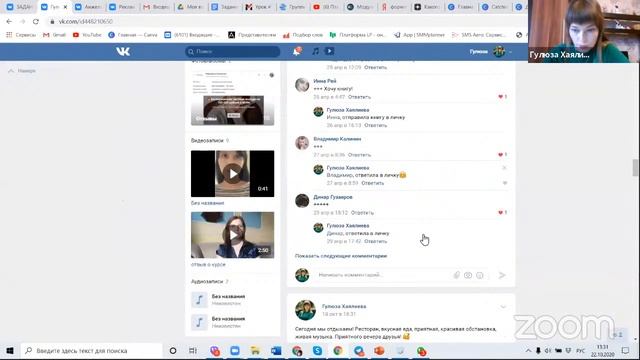Open the Подбор слов bookmark
This screenshot has width=640, height=360.
coord(303,35)
